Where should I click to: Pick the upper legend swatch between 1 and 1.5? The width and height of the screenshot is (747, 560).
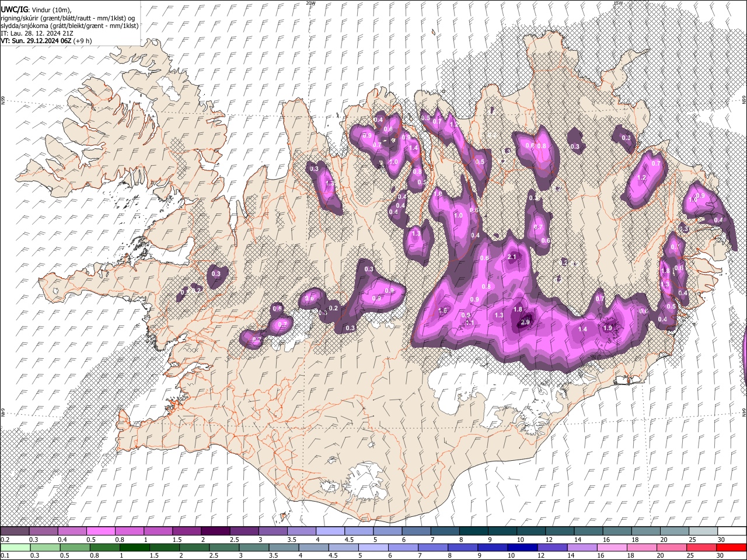[x=158, y=531]
